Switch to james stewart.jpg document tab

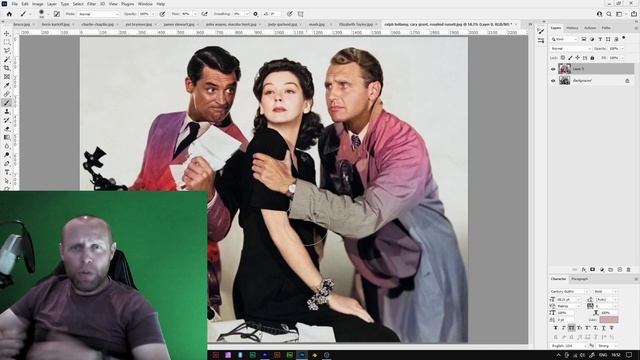(180, 24)
